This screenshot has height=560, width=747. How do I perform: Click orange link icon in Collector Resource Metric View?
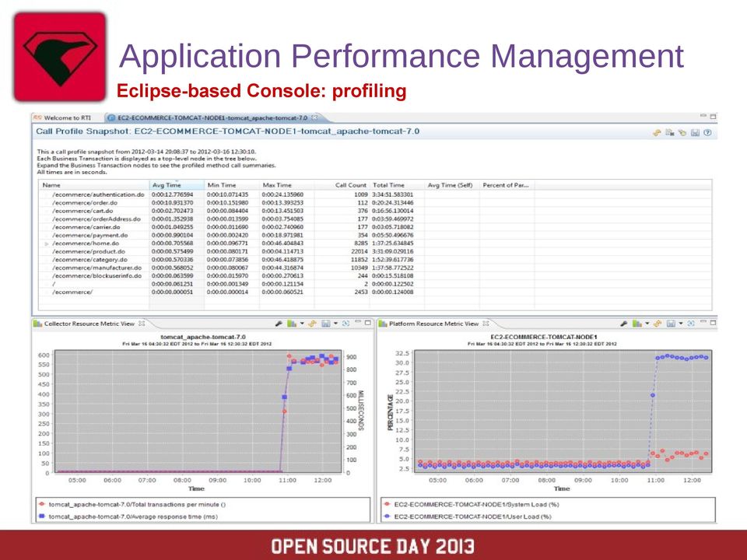pyautogui.click(x=313, y=324)
